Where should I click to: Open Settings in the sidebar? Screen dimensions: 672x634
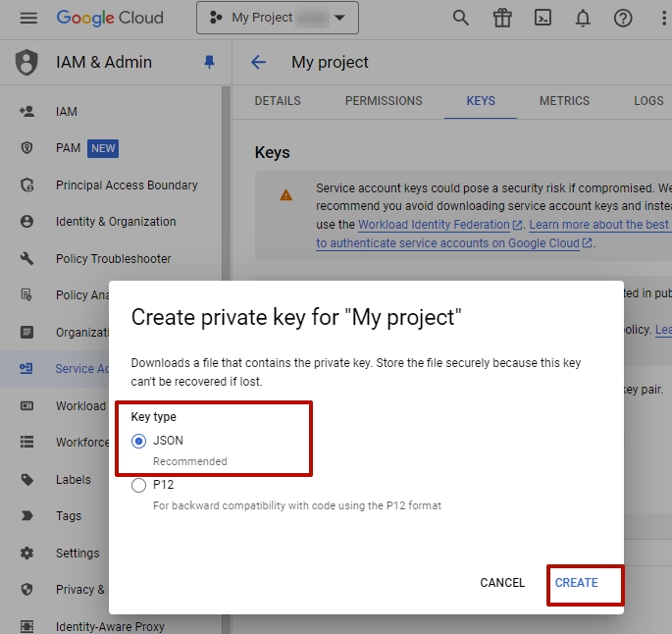(78, 553)
